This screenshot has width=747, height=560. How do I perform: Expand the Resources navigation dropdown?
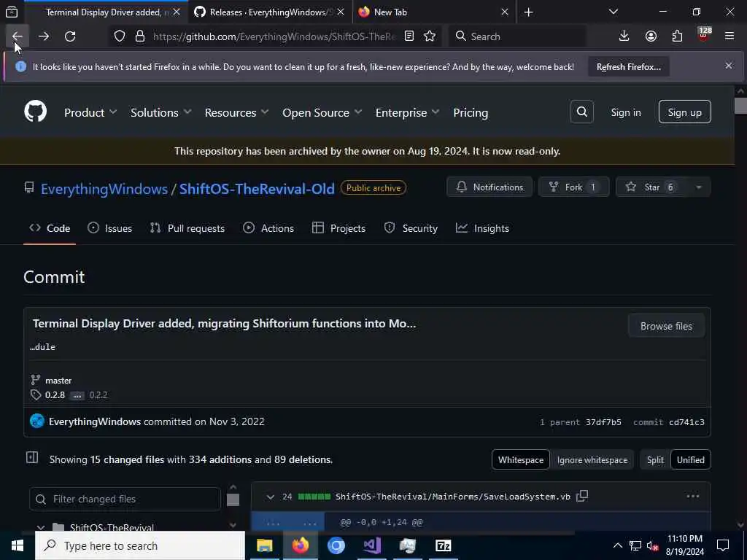(237, 112)
